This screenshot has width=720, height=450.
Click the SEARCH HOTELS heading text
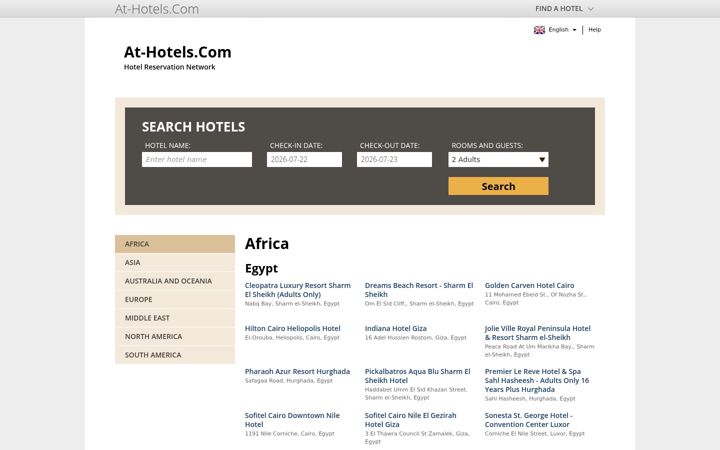point(193,127)
